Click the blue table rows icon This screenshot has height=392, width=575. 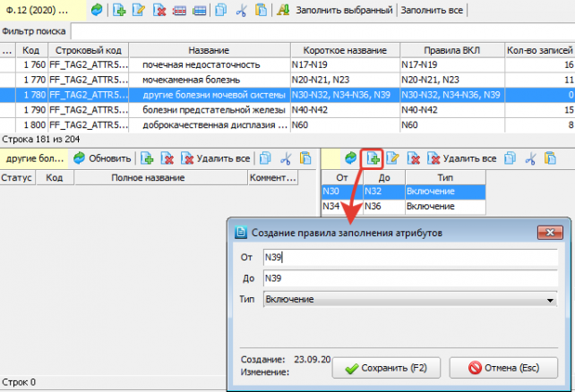pyautogui.click(x=199, y=10)
